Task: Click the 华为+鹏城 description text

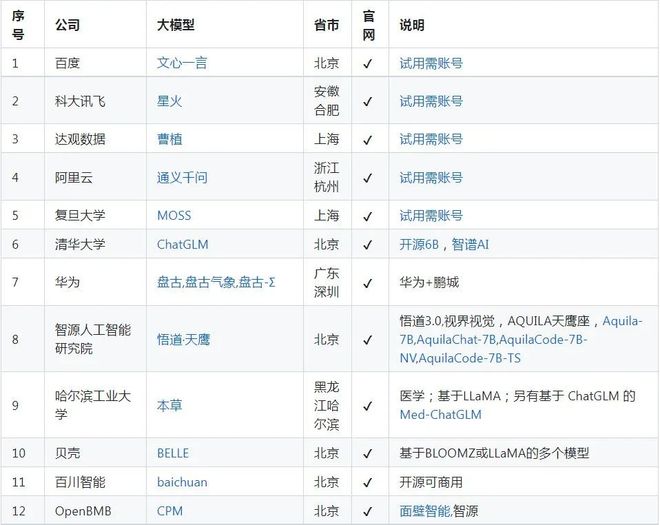Action: coord(429,282)
